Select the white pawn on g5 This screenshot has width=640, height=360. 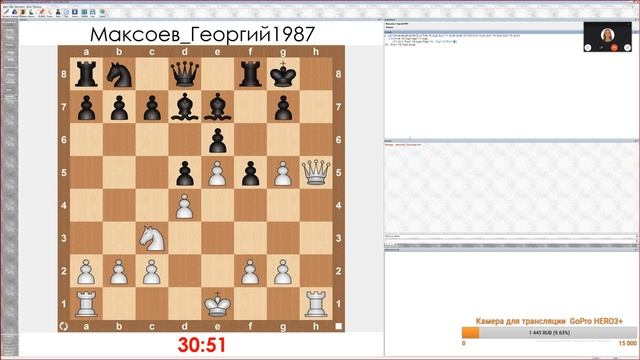click(x=283, y=173)
